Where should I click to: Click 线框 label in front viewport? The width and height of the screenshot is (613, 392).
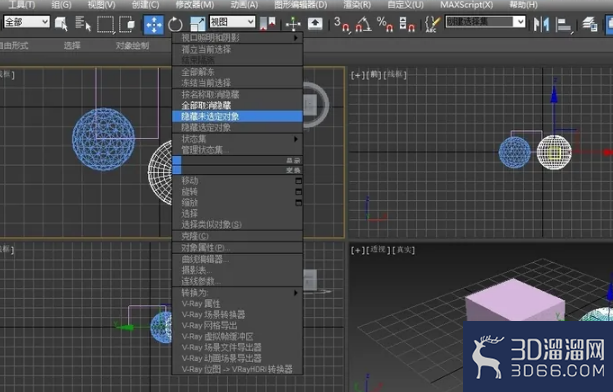(395, 74)
